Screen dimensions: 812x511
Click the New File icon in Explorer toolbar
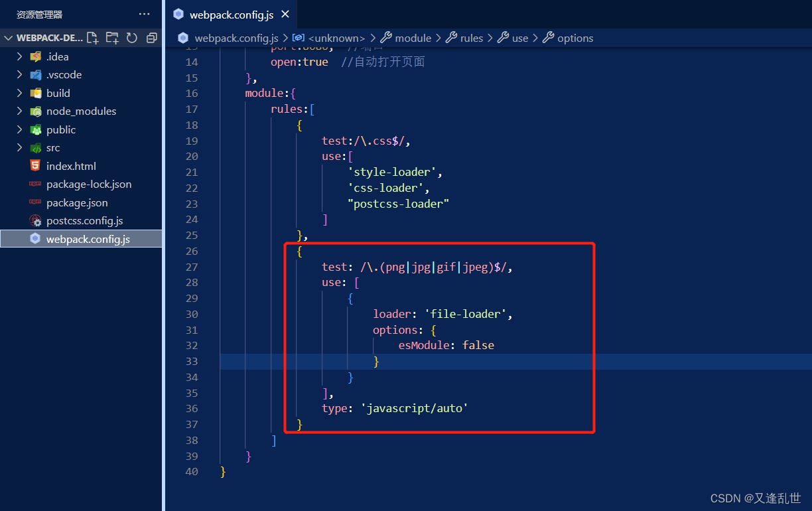[93, 38]
